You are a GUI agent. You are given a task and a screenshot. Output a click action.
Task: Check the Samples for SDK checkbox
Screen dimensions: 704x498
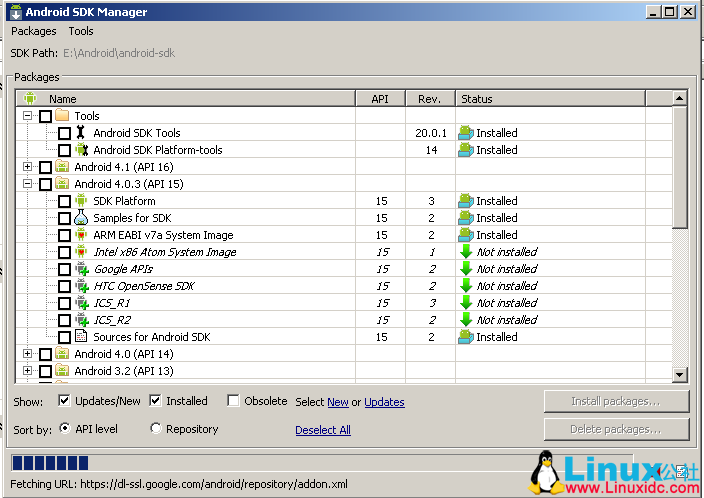[x=64, y=218]
